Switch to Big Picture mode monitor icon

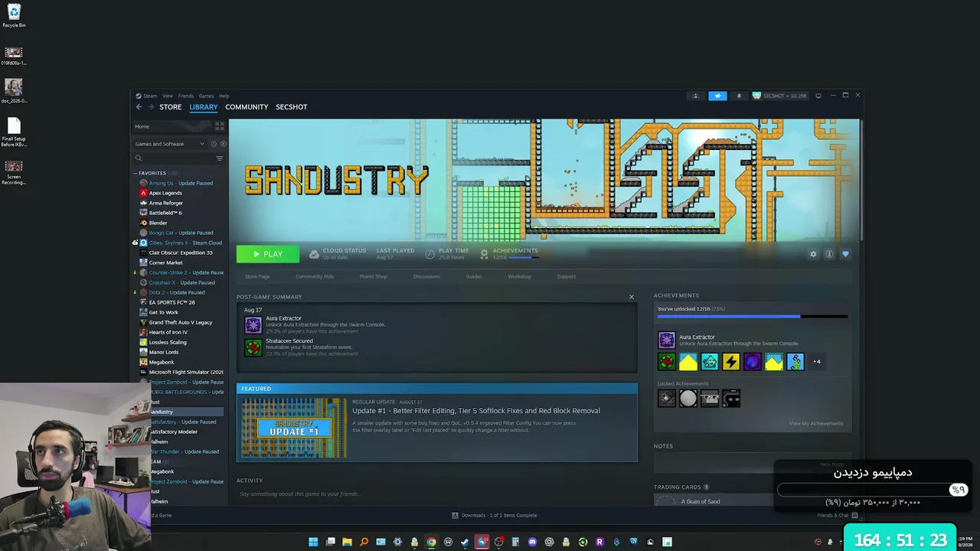818,96
